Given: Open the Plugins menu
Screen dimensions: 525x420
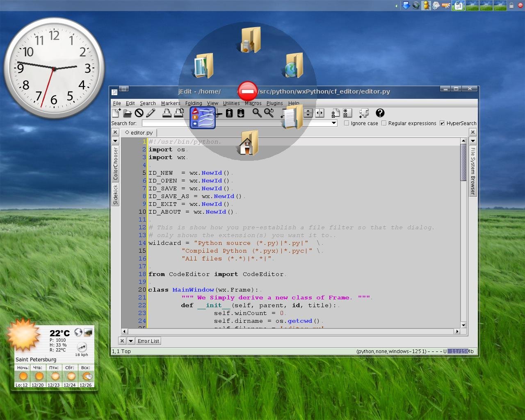Looking at the screenshot, I should pyautogui.click(x=274, y=103).
